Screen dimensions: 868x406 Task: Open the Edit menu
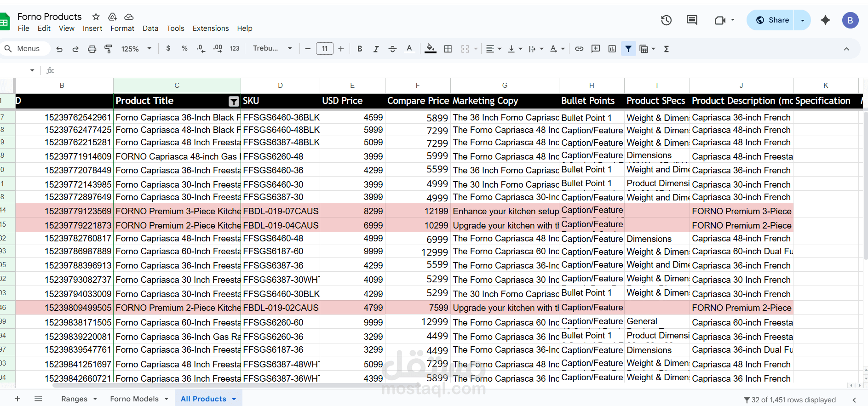[x=44, y=29]
